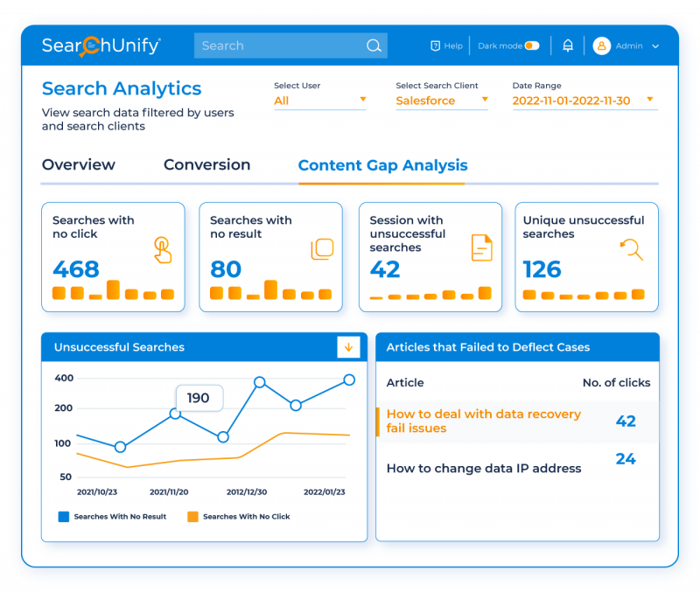Click the 126 value
This screenshot has width=700, height=592.
pyautogui.click(x=542, y=269)
